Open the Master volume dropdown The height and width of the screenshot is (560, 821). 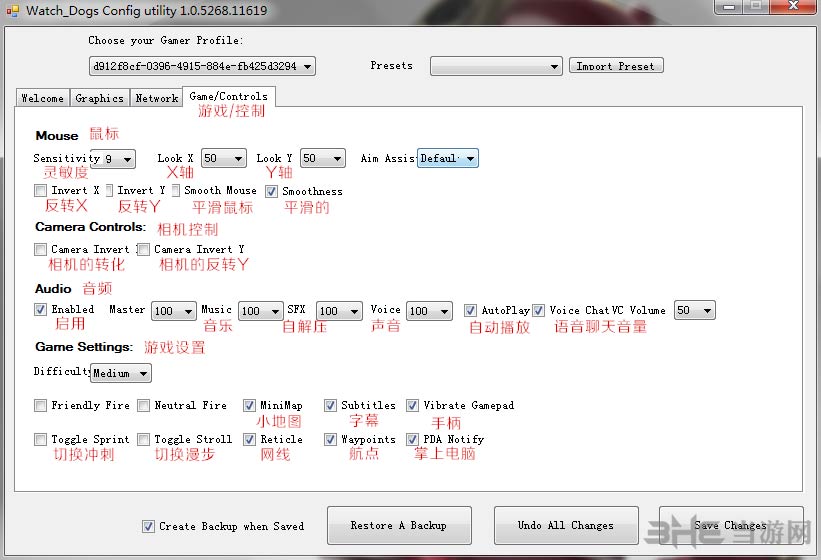174,311
